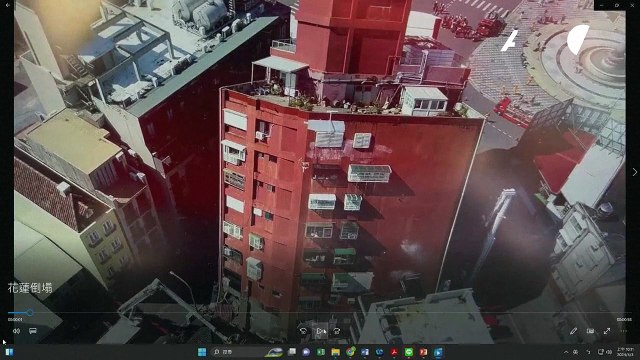Switch to Google Chrome on the taskbar
Image resolution: width=640 pixels, height=360 pixels.
[350, 352]
